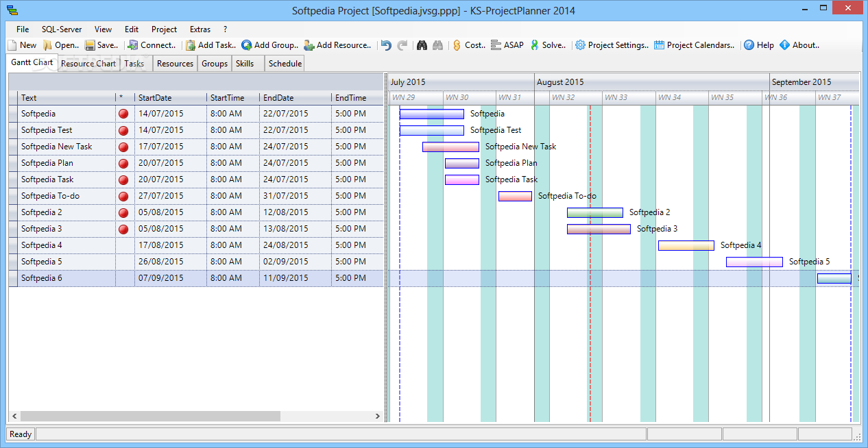Open the Extras menu
The image size is (868, 448).
[200, 29]
